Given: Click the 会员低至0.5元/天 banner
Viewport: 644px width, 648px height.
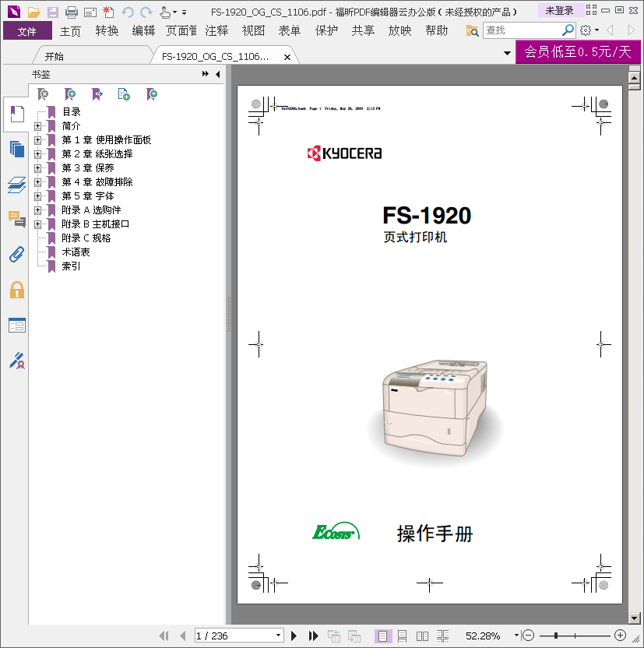Looking at the screenshot, I should (578, 51).
